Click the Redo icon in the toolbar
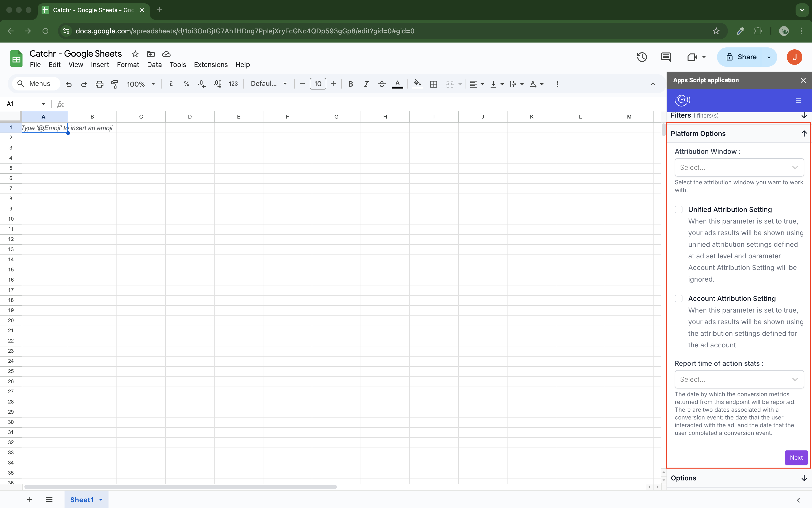Viewport: 812px width, 508px height. (x=84, y=84)
